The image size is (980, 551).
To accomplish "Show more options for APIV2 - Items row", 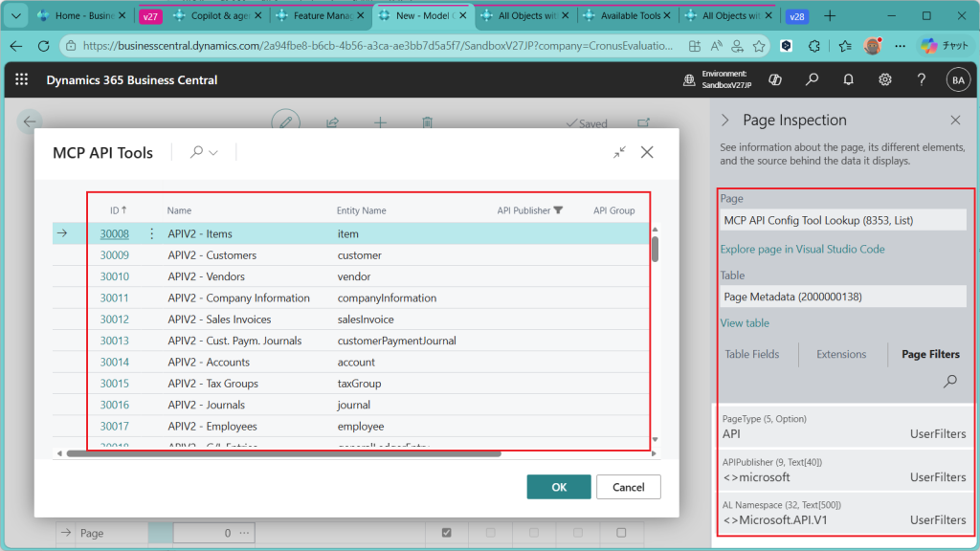I will (x=151, y=233).
